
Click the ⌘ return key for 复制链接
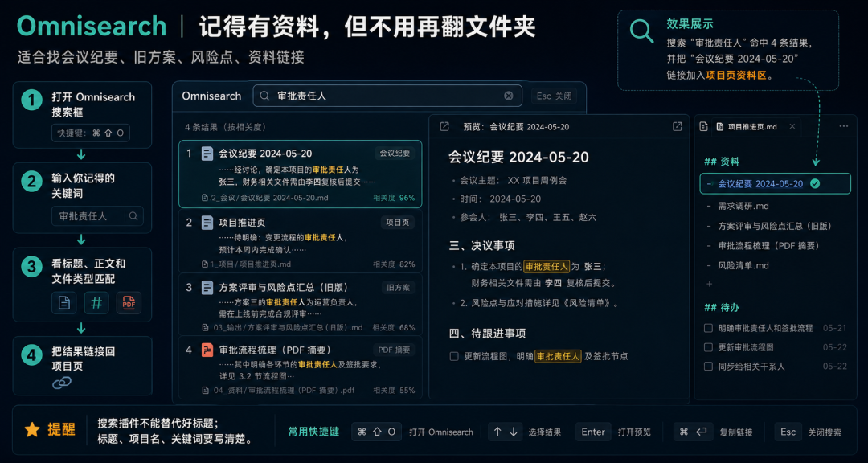pos(693,432)
